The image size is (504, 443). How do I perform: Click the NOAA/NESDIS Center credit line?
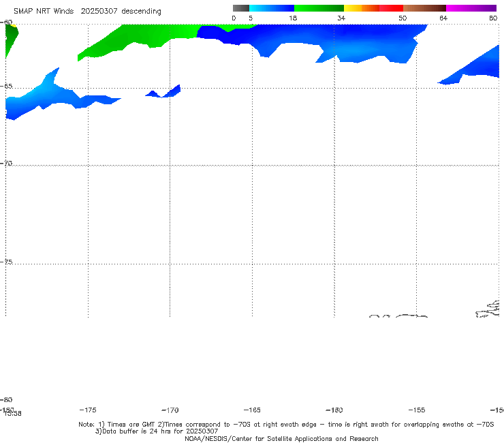tap(281, 438)
